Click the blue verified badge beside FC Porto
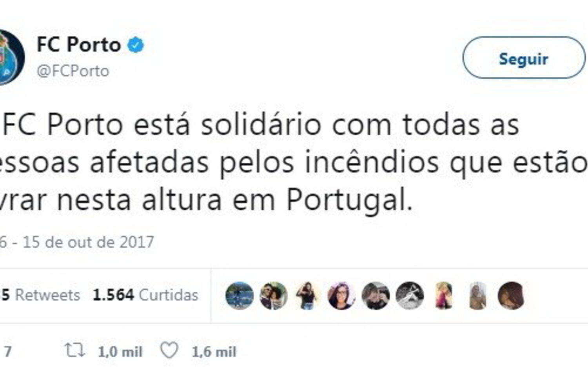 (136, 45)
